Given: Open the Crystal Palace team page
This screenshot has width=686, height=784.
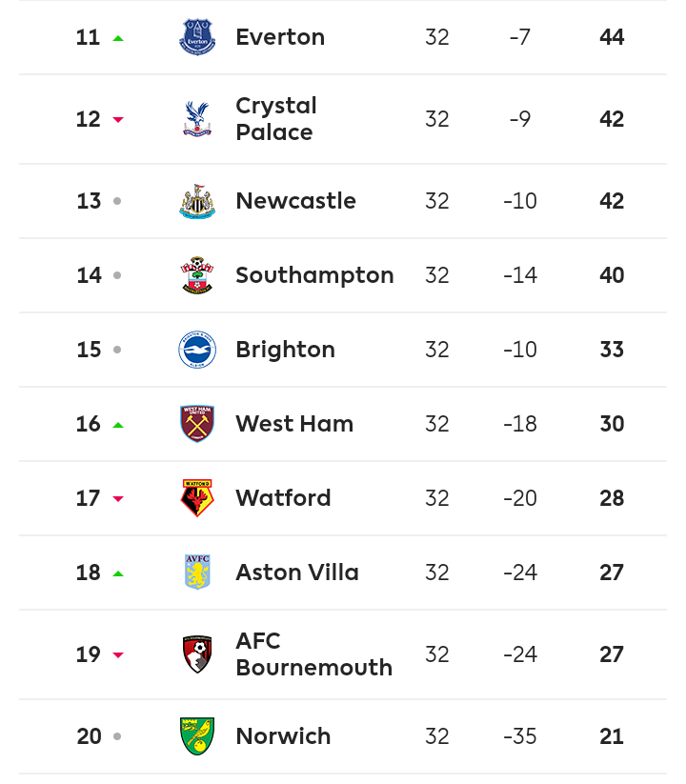Looking at the screenshot, I should (x=276, y=119).
